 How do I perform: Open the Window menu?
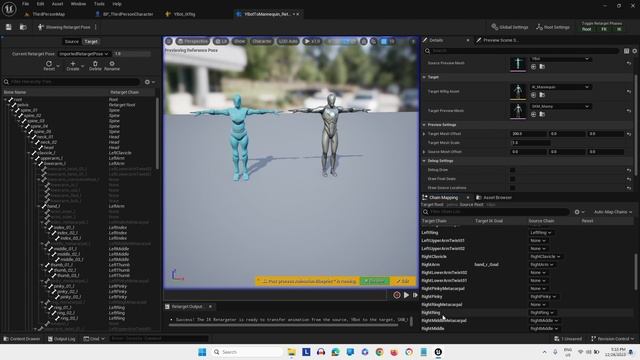[x=78, y=4]
